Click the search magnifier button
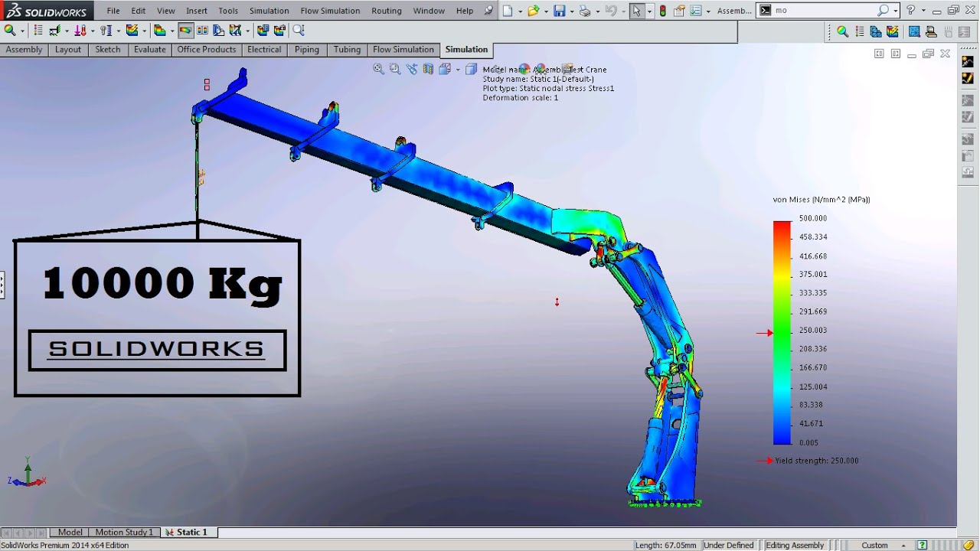The height and width of the screenshot is (551, 980). [x=883, y=11]
